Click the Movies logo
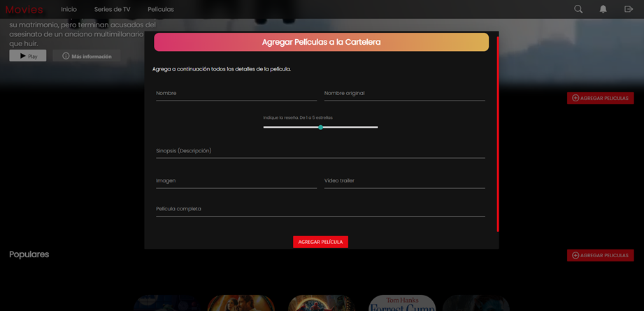The width and height of the screenshot is (644, 311). 24,10
